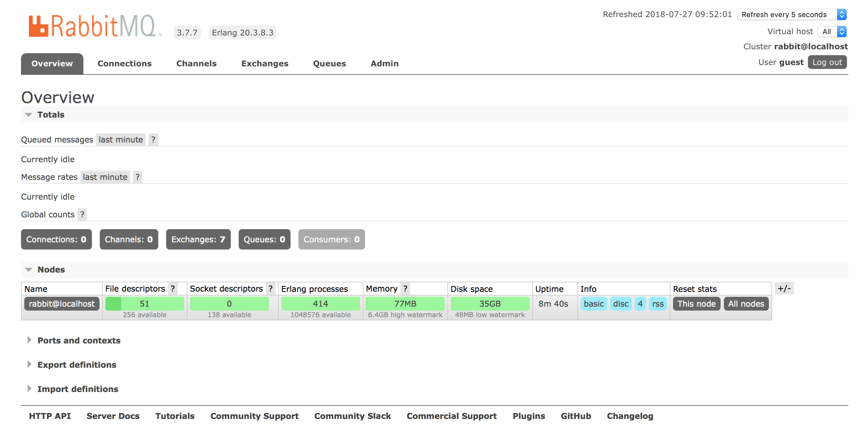Expand the Import definitions section
The height and width of the screenshot is (436, 868).
point(77,389)
